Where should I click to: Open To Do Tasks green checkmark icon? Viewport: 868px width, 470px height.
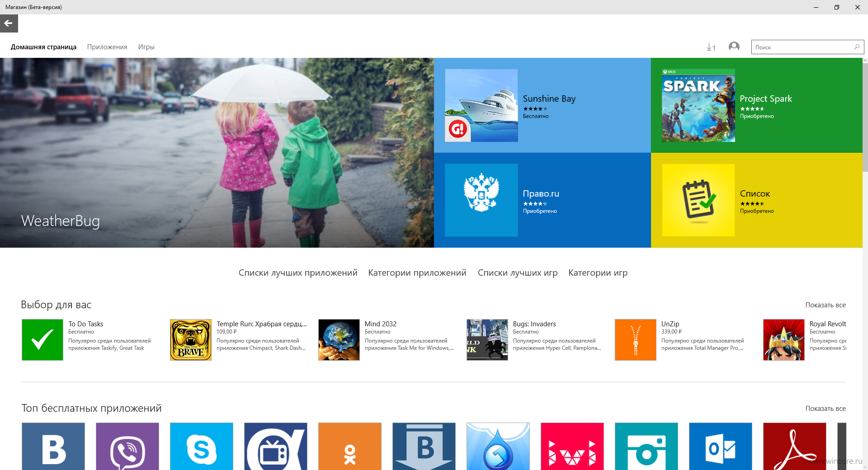click(42, 340)
